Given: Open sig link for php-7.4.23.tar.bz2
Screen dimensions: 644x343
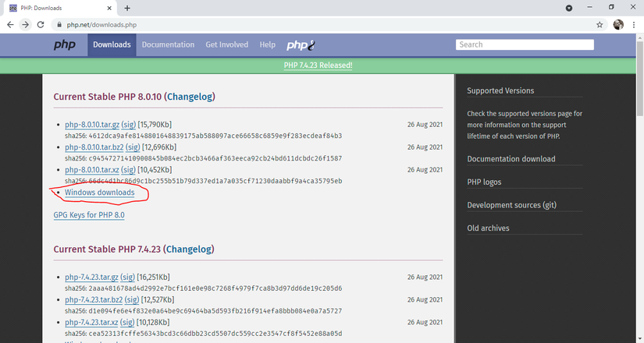Looking at the screenshot, I should [132, 299].
